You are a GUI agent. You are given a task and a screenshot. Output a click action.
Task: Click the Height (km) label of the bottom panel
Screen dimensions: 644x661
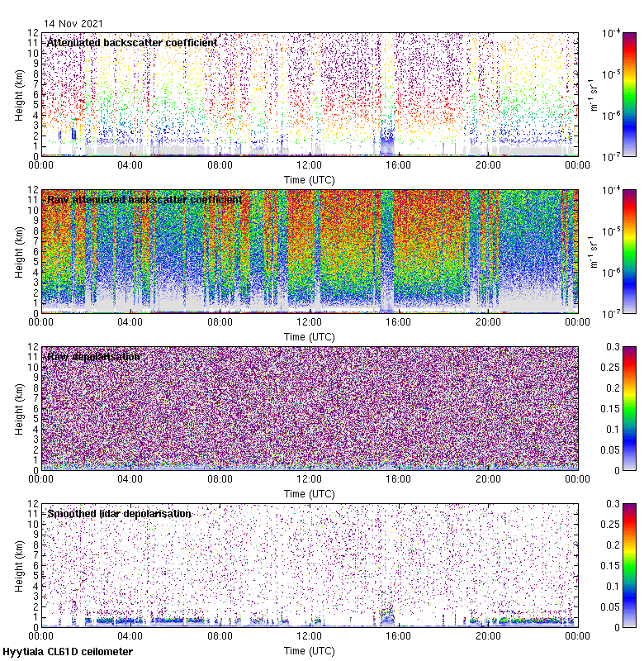click(x=19, y=564)
